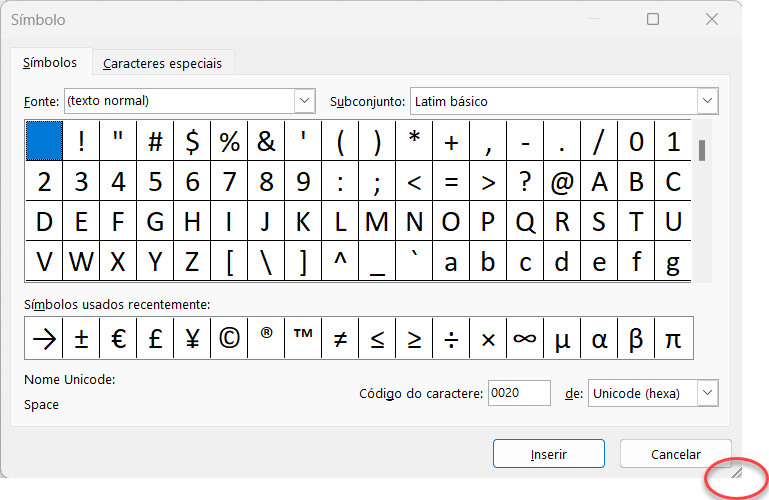The height and width of the screenshot is (500, 769).
Task: Choose the caret ^ symbol
Action: [340, 261]
